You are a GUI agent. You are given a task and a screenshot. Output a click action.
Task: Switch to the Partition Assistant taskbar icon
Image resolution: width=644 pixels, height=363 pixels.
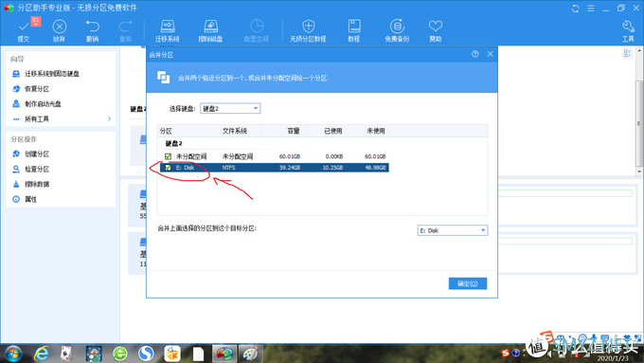click(x=224, y=354)
